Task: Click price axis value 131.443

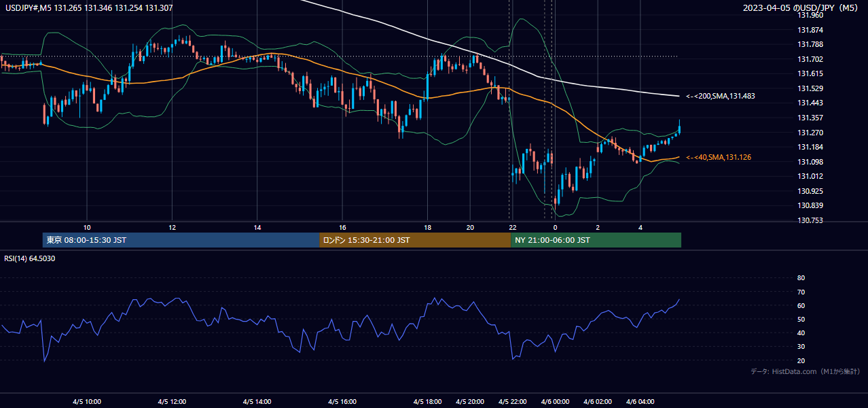Action: tap(811, 103)
